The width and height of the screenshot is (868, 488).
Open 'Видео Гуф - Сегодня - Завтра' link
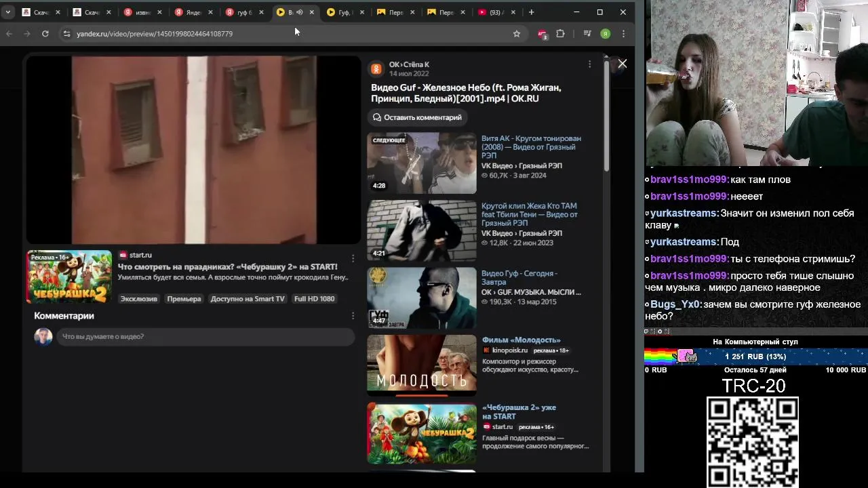coord(519,278)
